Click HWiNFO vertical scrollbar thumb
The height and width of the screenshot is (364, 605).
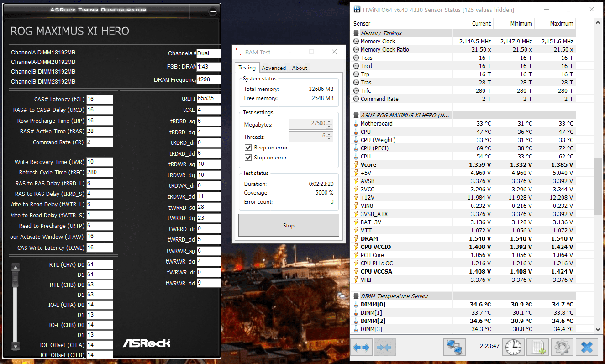598,186
